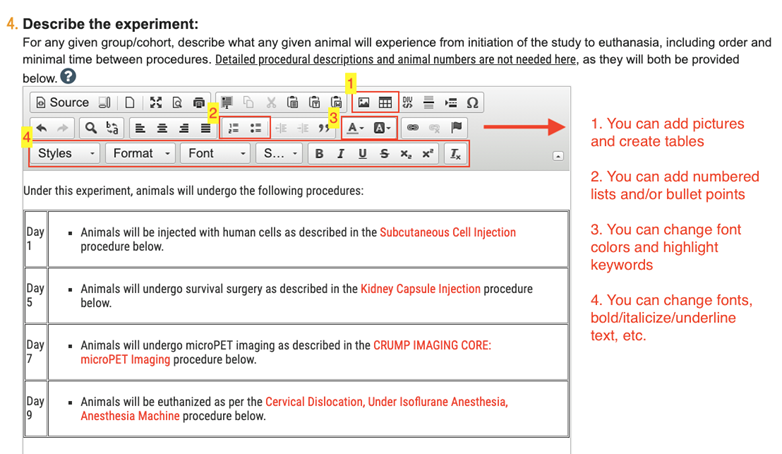782x454 pixels.
Task: Click the Remove Format icon
Action: click(456, 154)
